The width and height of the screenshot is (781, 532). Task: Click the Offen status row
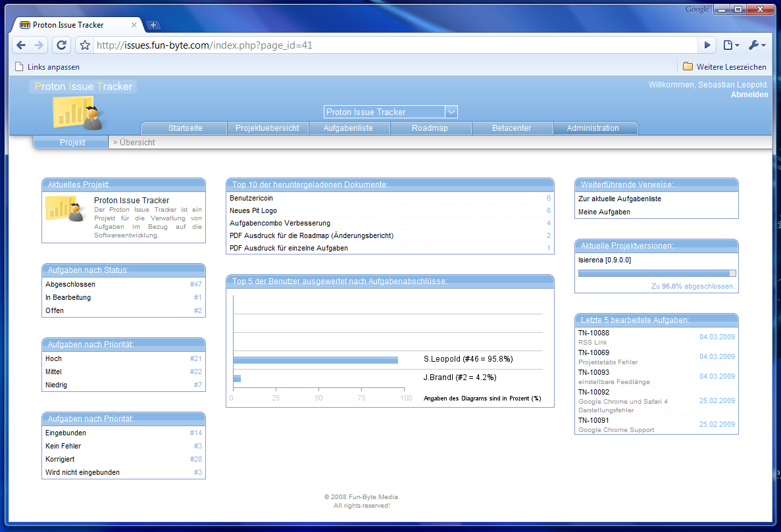point(124,310)
